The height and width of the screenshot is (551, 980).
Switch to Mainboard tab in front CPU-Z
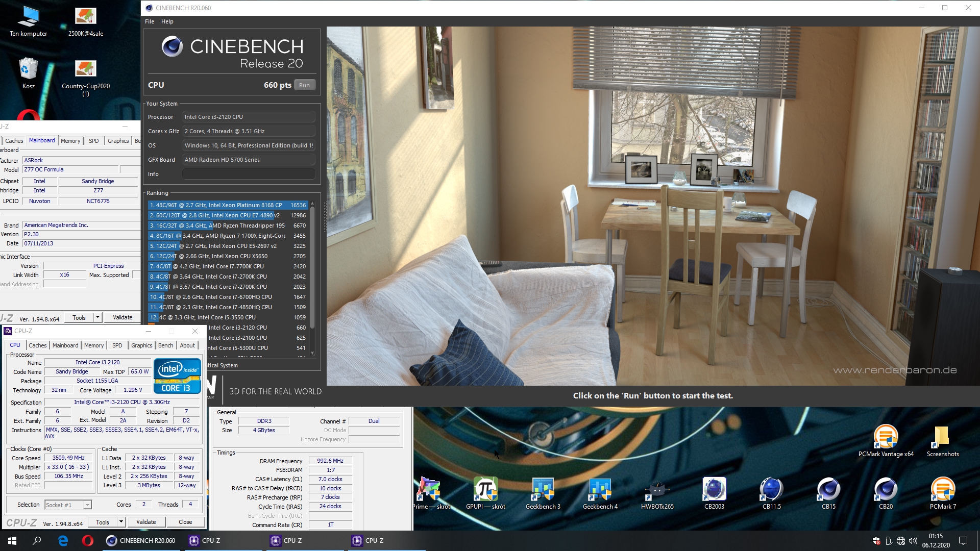[65, 345]
